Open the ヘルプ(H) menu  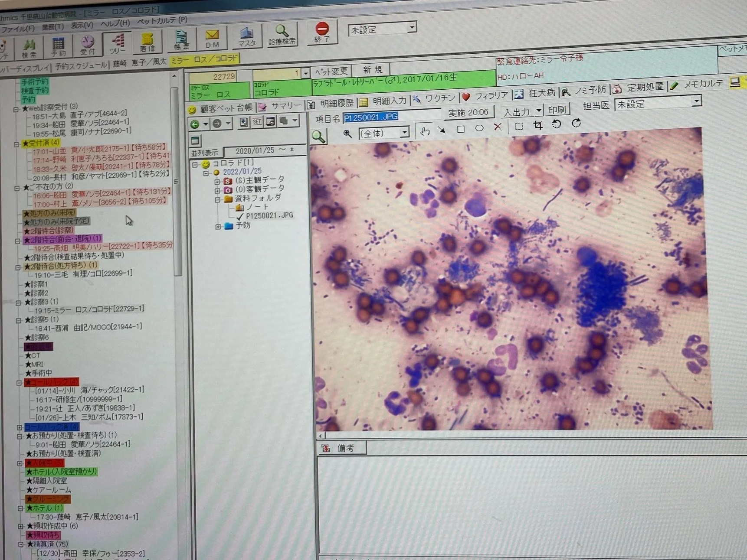pos(115,23)
